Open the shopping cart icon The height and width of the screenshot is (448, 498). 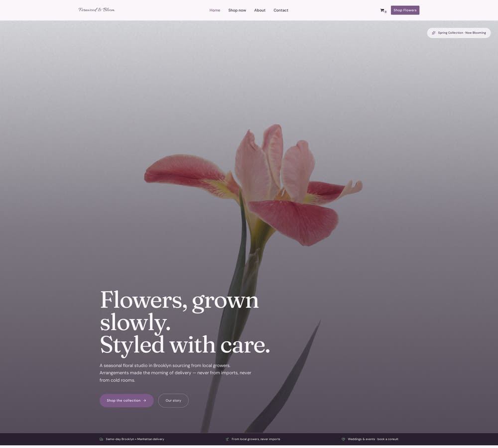[x=382, y=10]
